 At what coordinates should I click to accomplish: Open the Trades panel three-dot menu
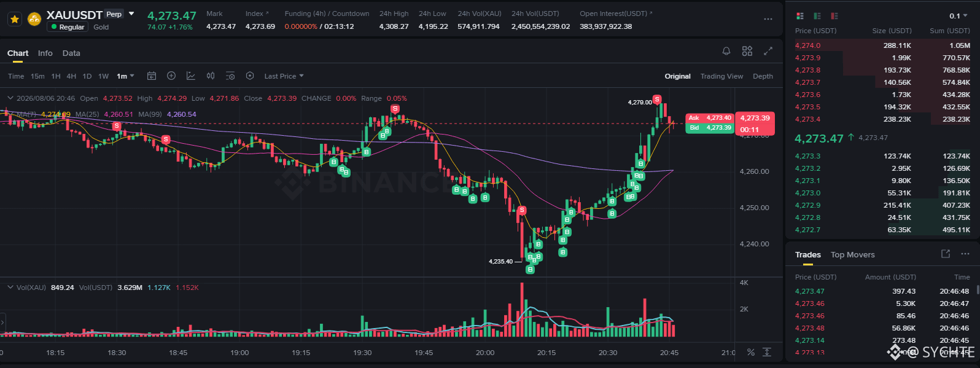(x=965, y=254)
